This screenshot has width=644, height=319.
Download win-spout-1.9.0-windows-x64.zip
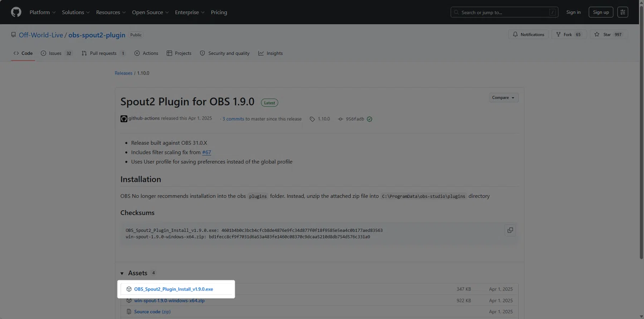[x=169, y=301]
